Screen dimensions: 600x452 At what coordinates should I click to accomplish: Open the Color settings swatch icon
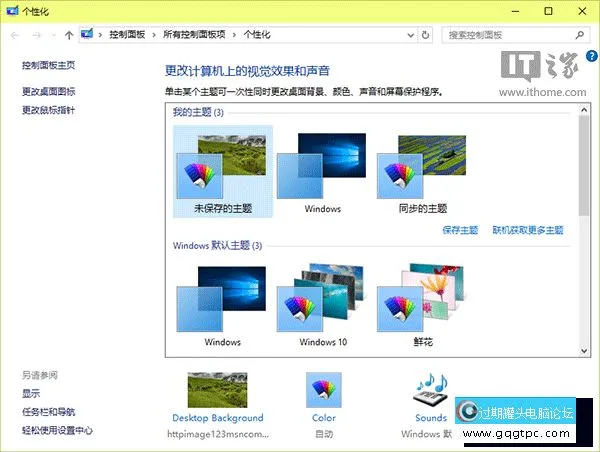point(324,390)
